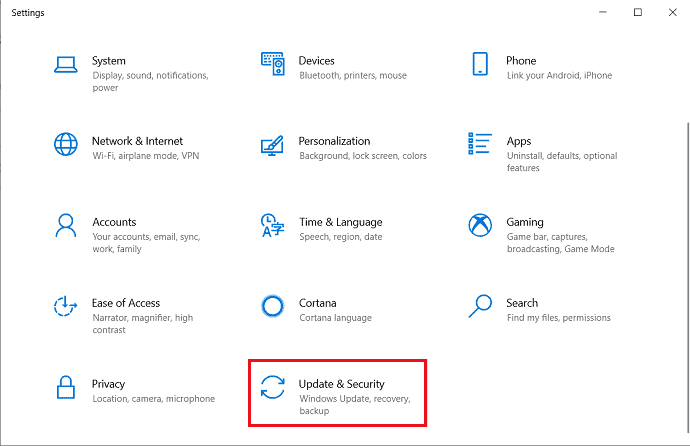This screenshot has width=690, height=446.
Task: Open the Apps list icon
Action: [x=480, y=144]
